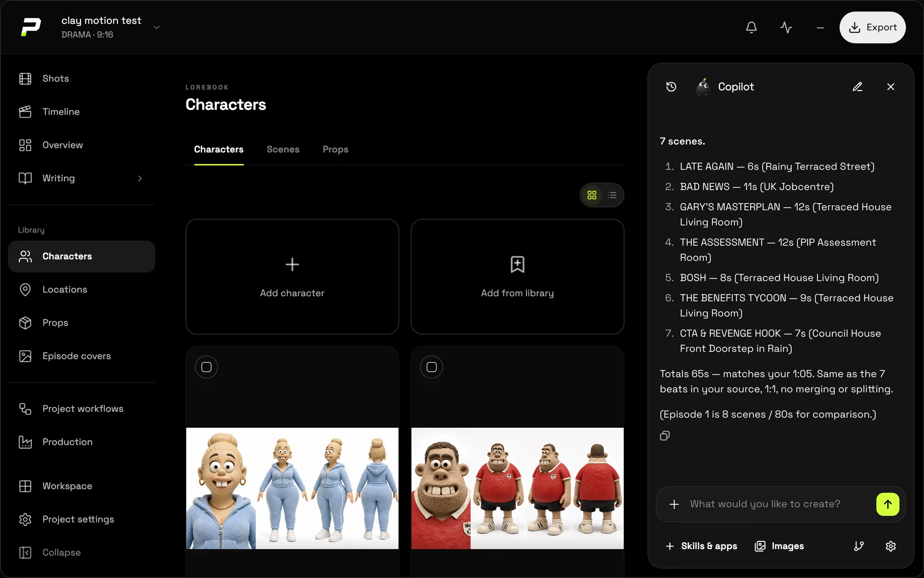Close the Copilot panel
The height and width of the screenshot is (578, 924).
pyautogui.click(x=891, y=87)
